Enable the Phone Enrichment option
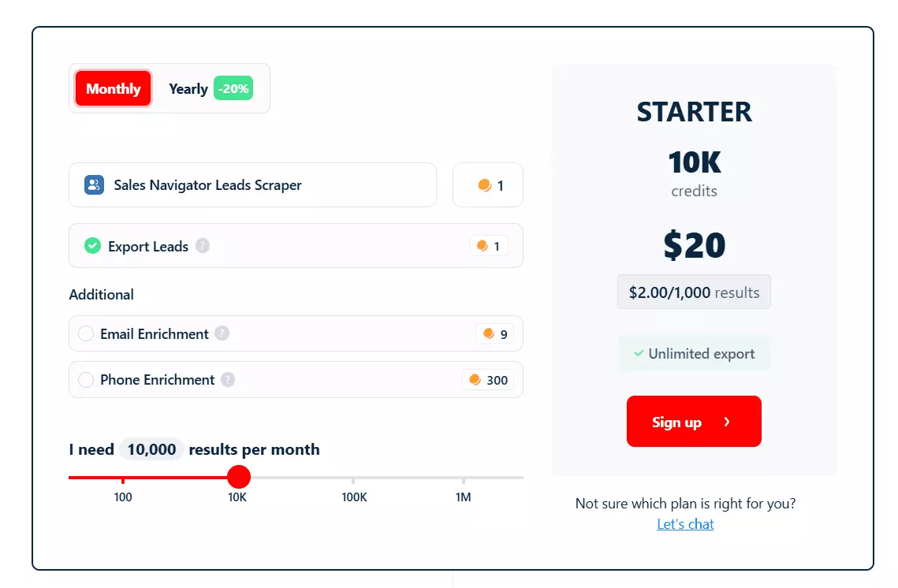 click(x=86, y=380)
